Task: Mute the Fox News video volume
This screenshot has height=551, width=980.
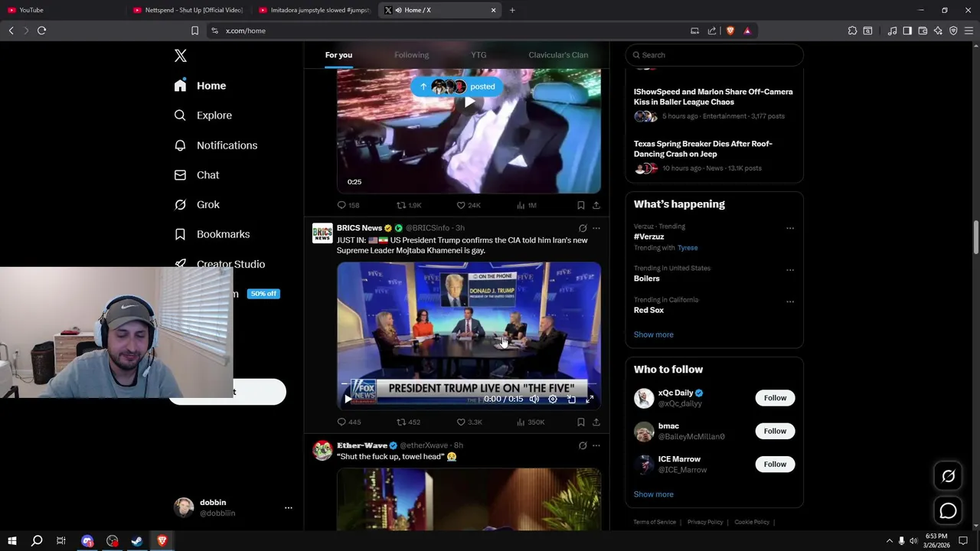Action: (534, 399)
